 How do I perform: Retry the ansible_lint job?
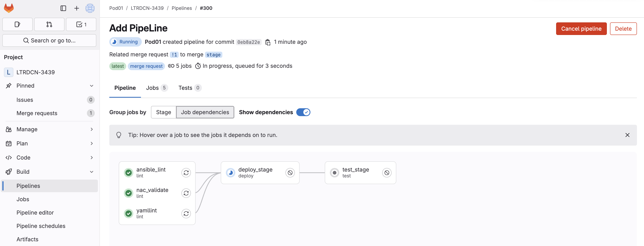[186, 173]
